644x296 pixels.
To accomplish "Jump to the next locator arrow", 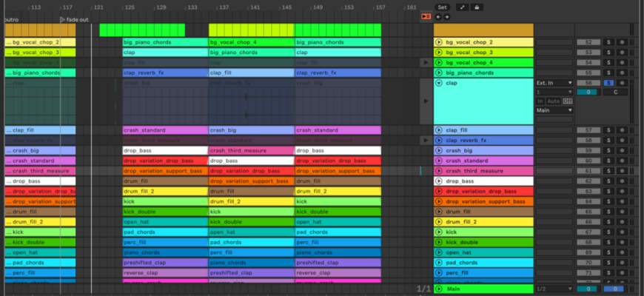I will (x=447, y=16).
